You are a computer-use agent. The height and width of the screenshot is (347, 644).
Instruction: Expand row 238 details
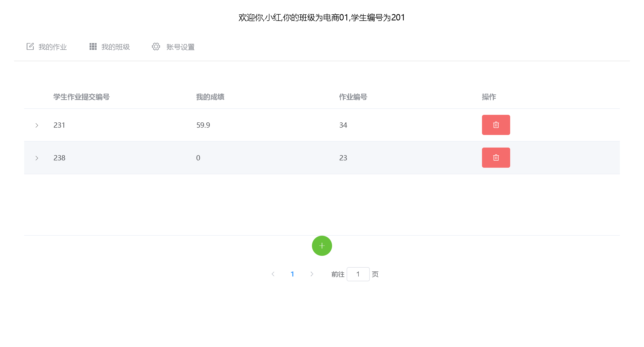37,158
